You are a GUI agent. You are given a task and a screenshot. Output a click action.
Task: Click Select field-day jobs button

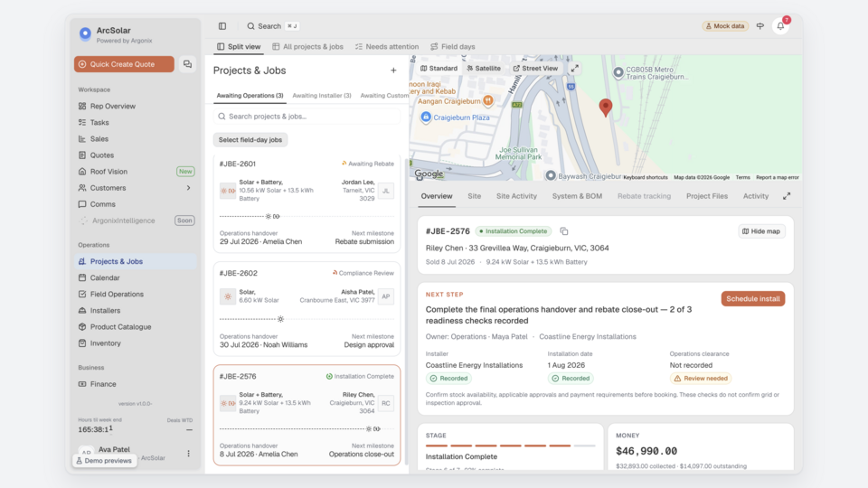coord(250,139)
